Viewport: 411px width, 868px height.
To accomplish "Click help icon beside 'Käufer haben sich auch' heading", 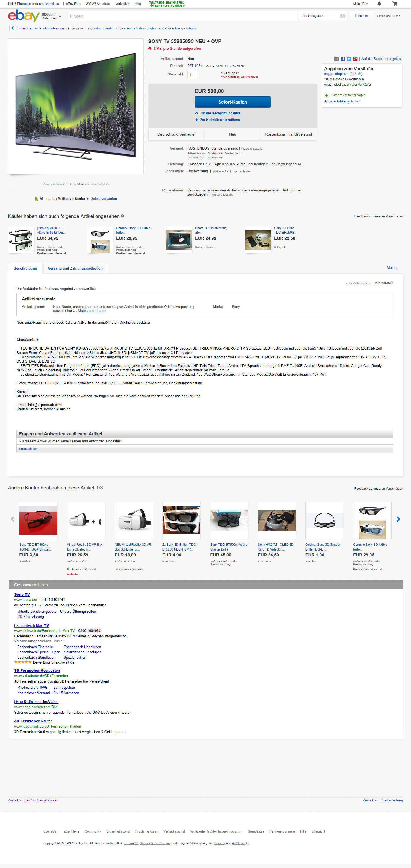I will pos(122,216).
